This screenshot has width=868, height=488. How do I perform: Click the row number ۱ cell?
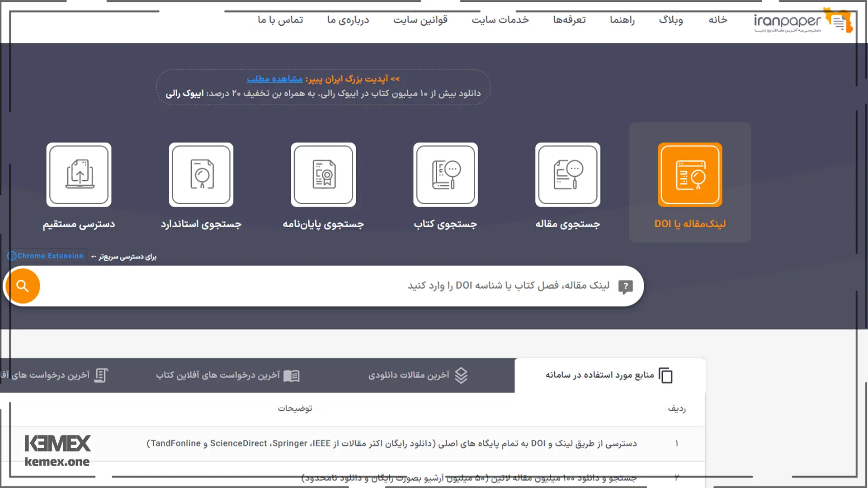(x=677, y=444)
